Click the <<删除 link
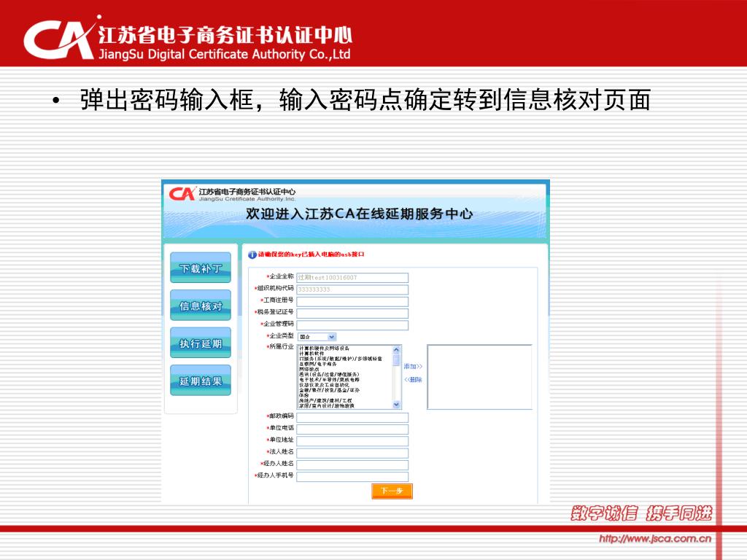747x560 pixels. click(x=413, y=379)
